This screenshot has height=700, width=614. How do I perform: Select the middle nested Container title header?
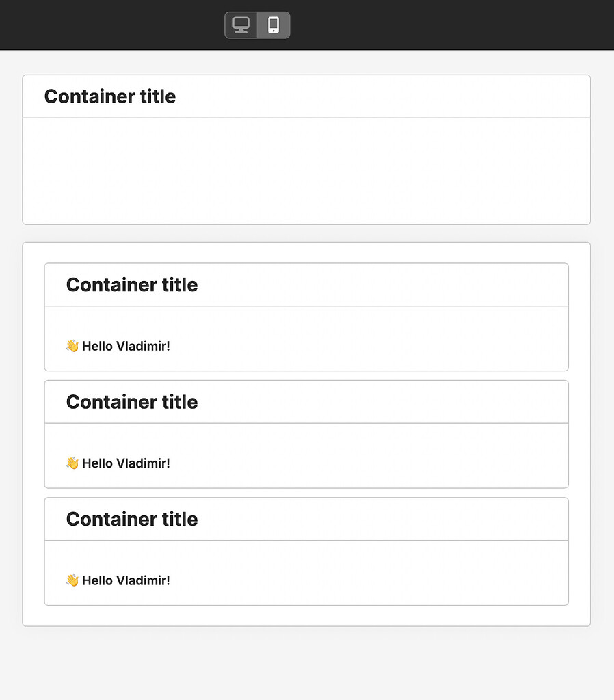[131, 402]
